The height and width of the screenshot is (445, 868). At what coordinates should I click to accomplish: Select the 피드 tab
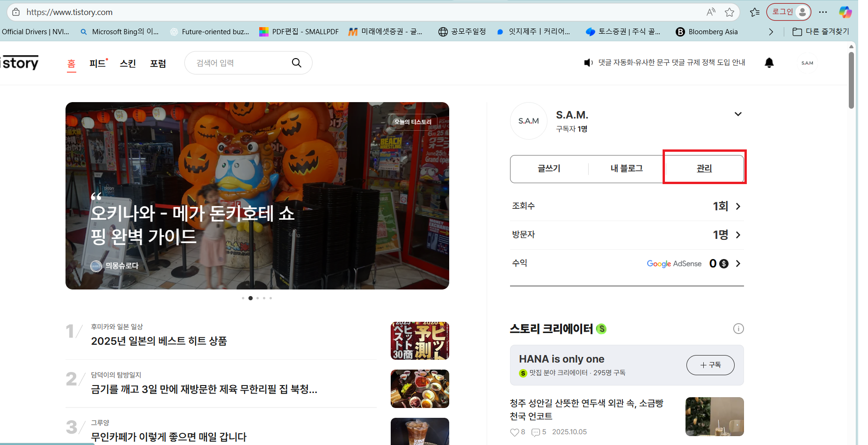(98, 64)
